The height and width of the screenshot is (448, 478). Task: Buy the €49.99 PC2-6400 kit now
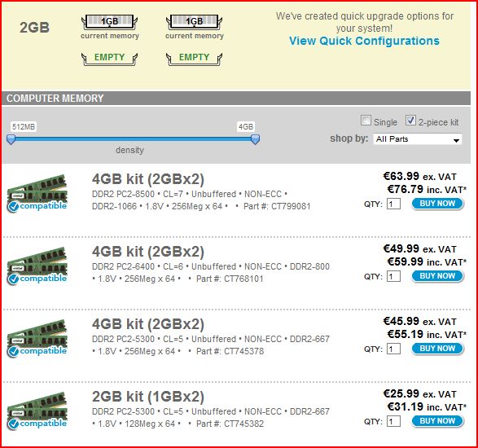coord(437,276)
